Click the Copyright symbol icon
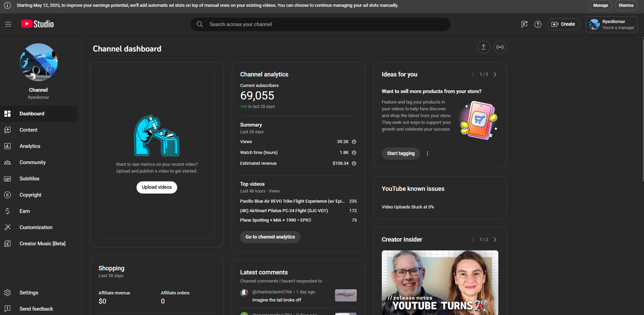 (7, 195)
